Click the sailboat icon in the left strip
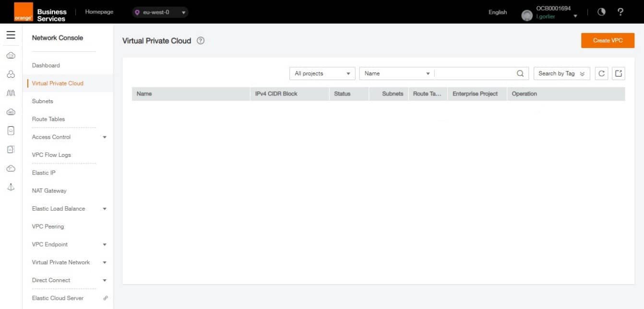Image resolution: width=644 pixels, height=309 pixels. pyautogui.click(x=11, y=187)
